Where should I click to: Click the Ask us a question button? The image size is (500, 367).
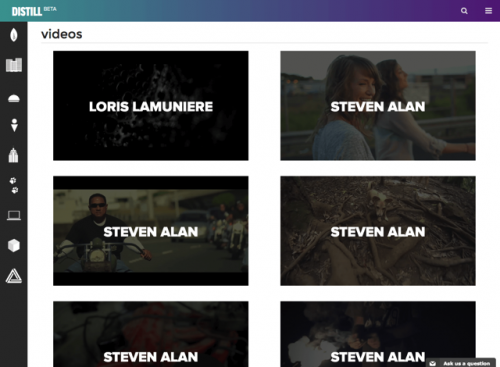click(461, 363)
